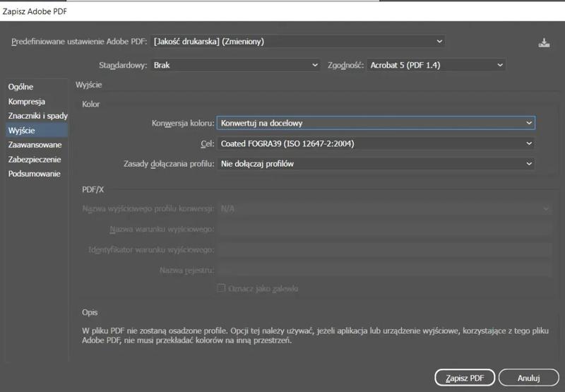Open the Konwersja koloru dropdown
Viewport: 565px width, 392px height.
pos(375,123)
